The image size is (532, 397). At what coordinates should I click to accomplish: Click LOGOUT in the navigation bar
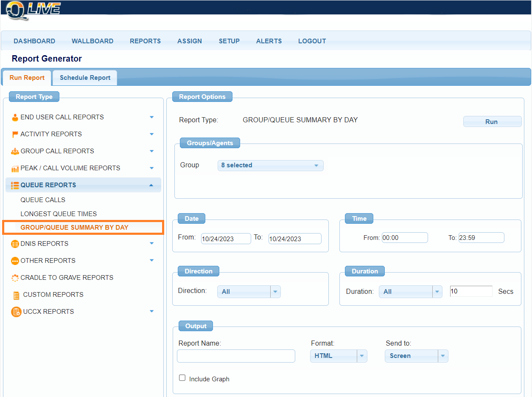pyautogui.click(x=312, y=41)
